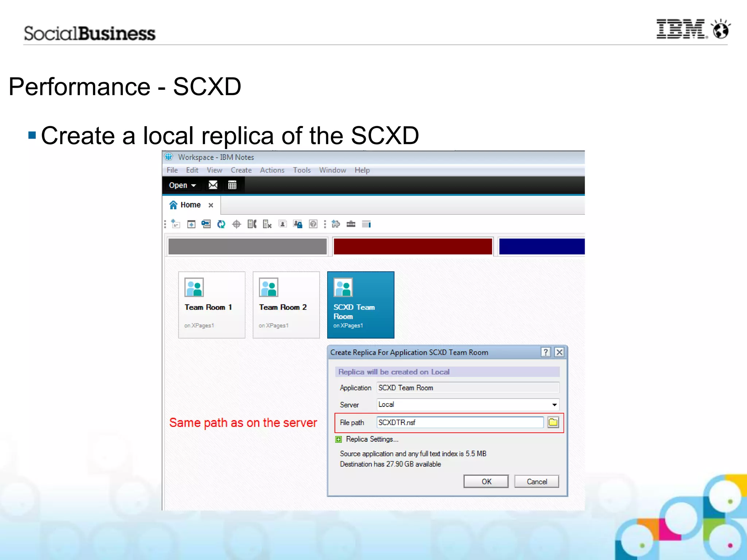Screen dimensions: 747x560
Task: Browse file path with folder icon
Action: click(x=553, y=422)
